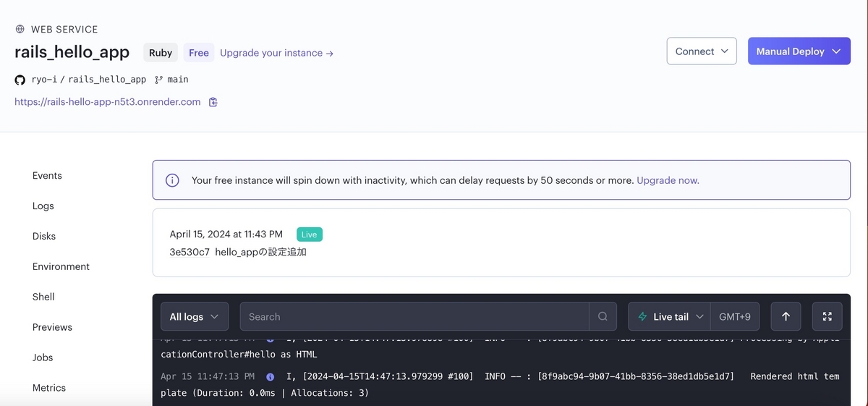Open Disks in the sidebar
The height and width of the screenshot is (406, 868).
click(x=44, y=237)
